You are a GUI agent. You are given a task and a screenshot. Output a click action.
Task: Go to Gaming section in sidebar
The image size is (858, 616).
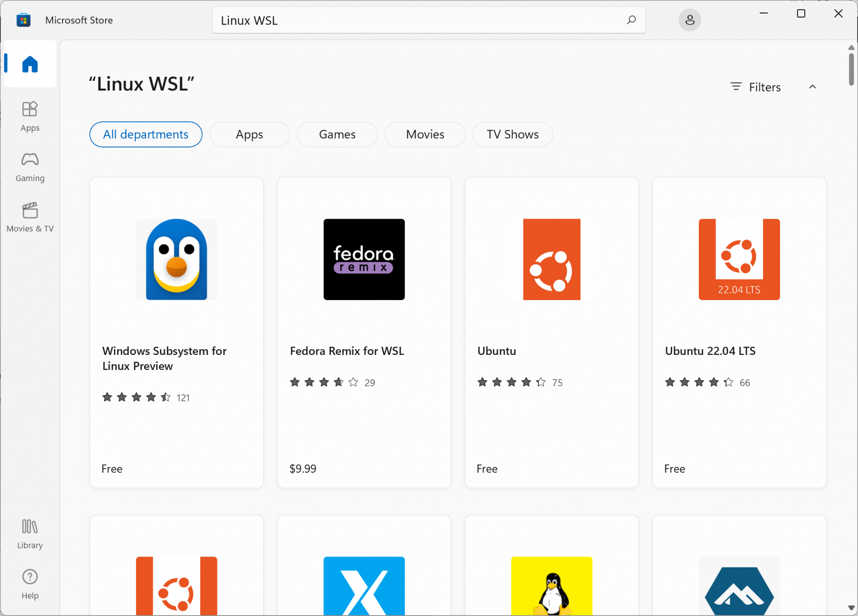[30, 167]
